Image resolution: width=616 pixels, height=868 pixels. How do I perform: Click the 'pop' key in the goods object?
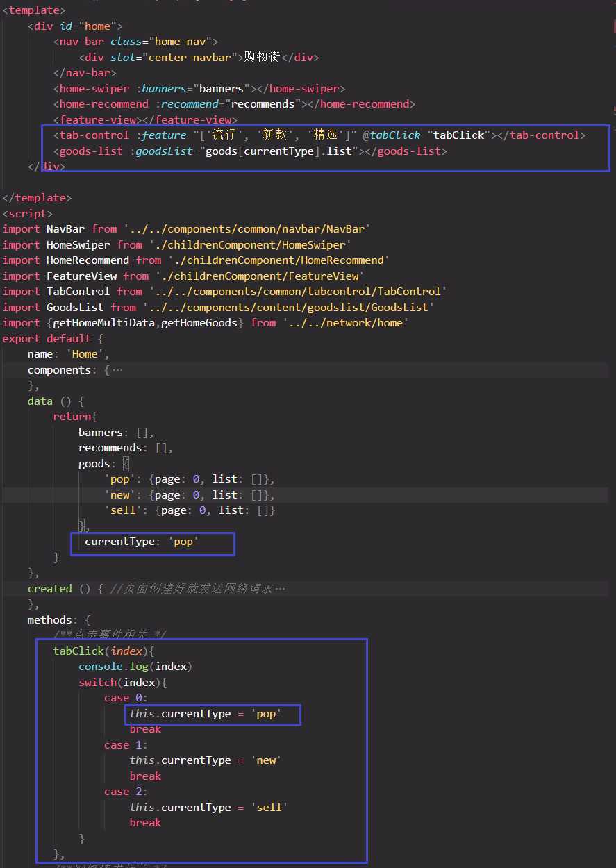click(x=120, y=479)
